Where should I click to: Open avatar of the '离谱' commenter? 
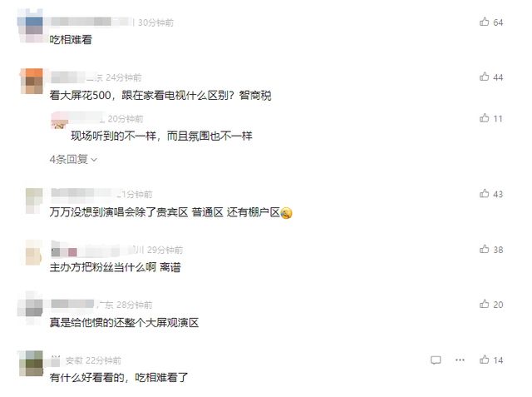point(33,252)
